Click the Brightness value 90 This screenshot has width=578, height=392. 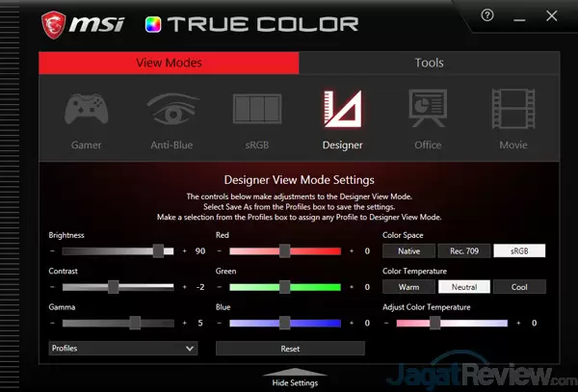click(x=200, y=251)
